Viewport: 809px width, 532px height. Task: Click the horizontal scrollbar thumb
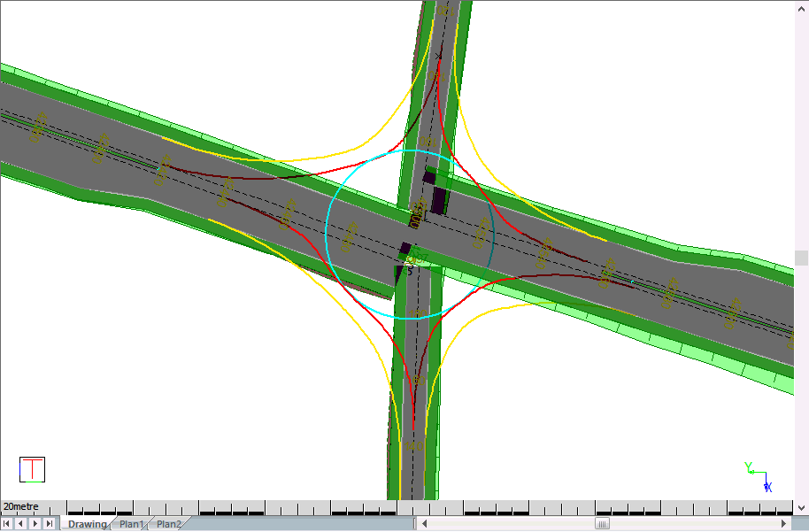(x=603, y=524)
